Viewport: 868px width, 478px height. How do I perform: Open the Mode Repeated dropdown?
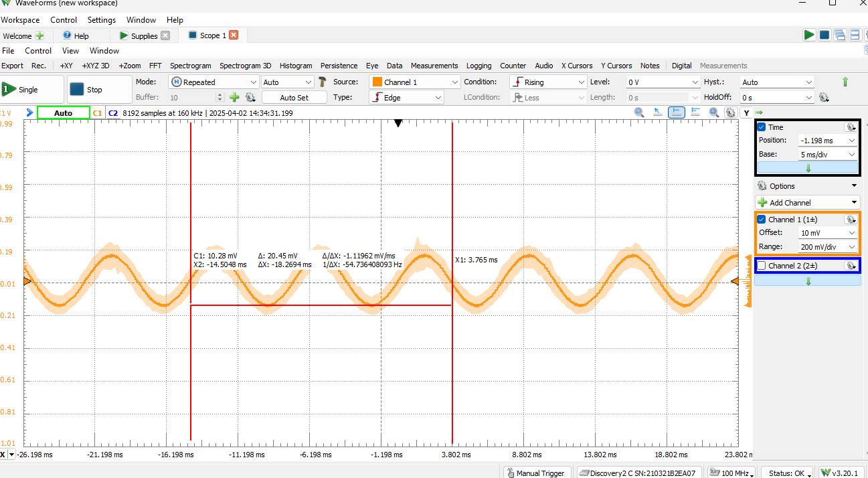213,82
